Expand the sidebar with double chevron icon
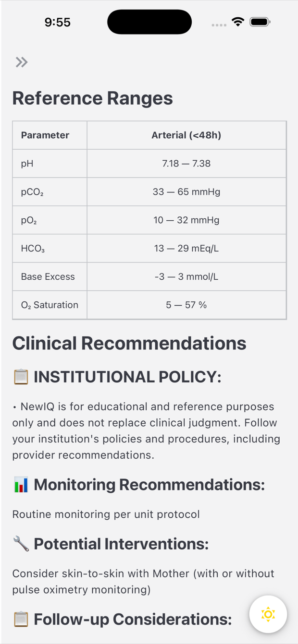 pos(21,62)
